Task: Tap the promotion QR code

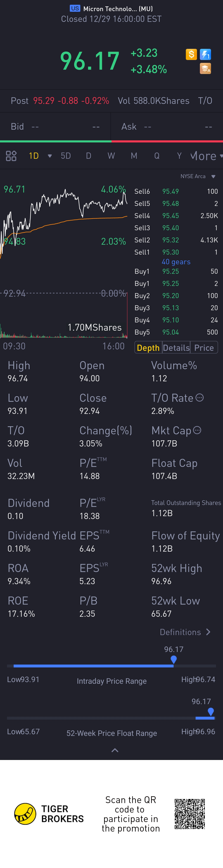Action: (x=190, y=813)
